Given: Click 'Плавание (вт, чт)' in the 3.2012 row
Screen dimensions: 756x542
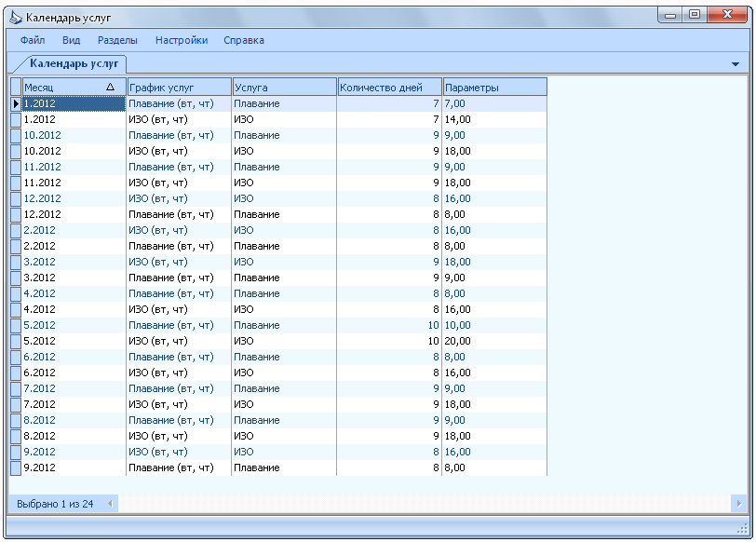Looking at the screenshot, I should coord(171,278).
